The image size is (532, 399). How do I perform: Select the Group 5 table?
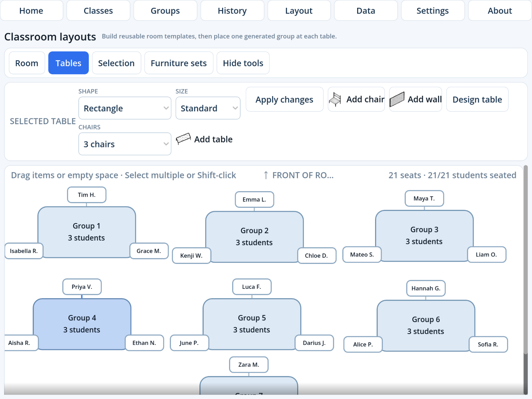click(252, 324)
